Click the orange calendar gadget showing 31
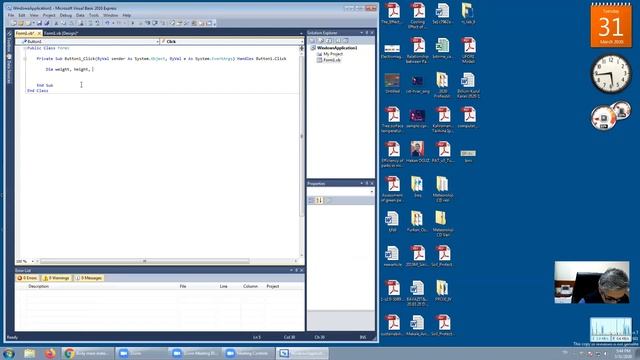Screen dimensions: 640x360 (611, 25)
